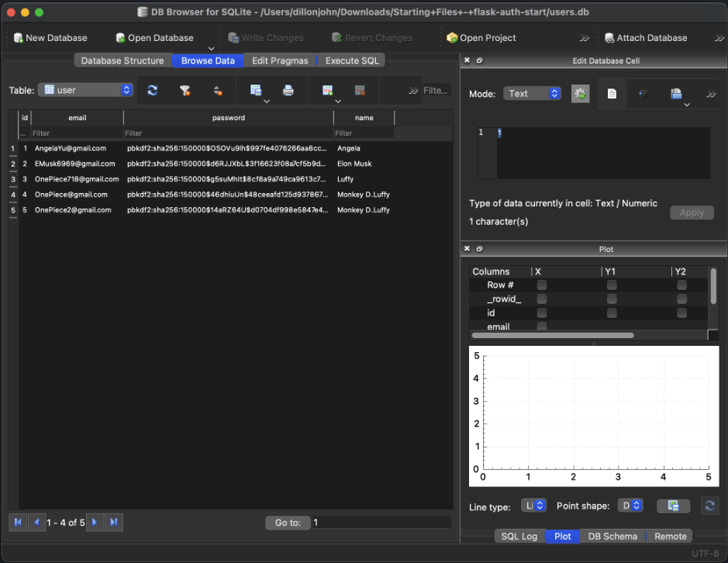The image size is (728, 563).
Task: Switch to the Execute SQL tab
Action: [x=352, y=60]
